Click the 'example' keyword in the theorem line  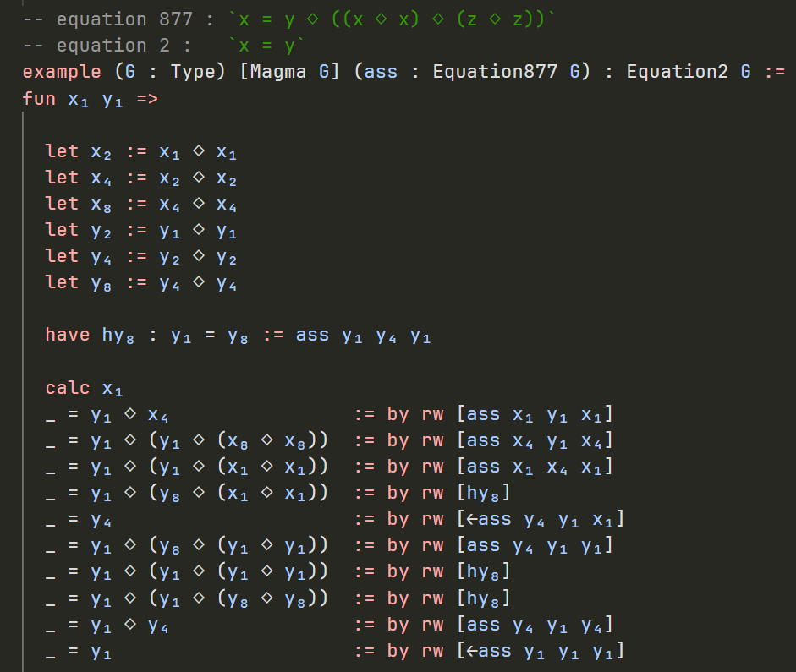coord(62,72)
